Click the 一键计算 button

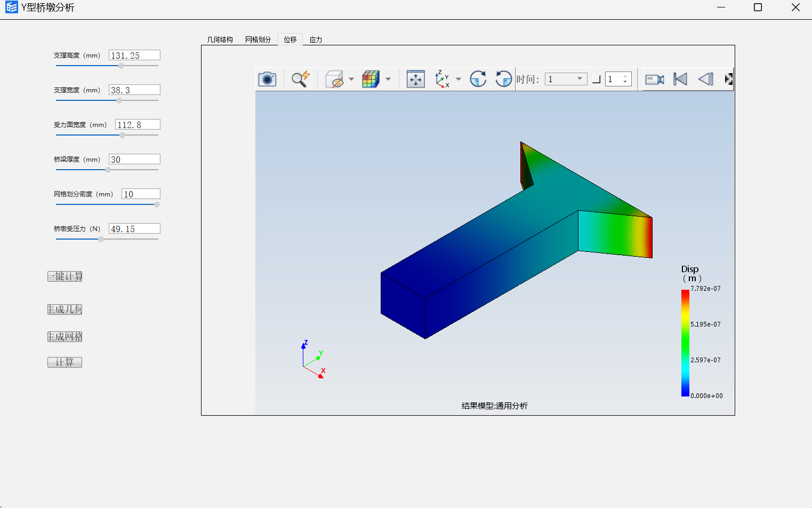tap(65, 276)
